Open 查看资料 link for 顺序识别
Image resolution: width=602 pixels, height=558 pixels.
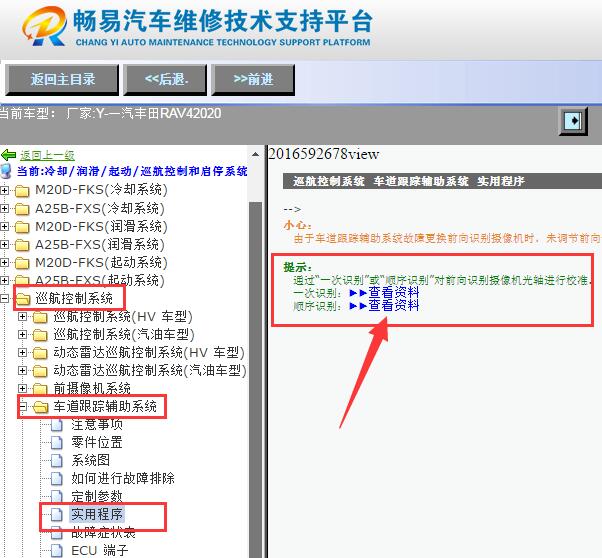(394, 306)
